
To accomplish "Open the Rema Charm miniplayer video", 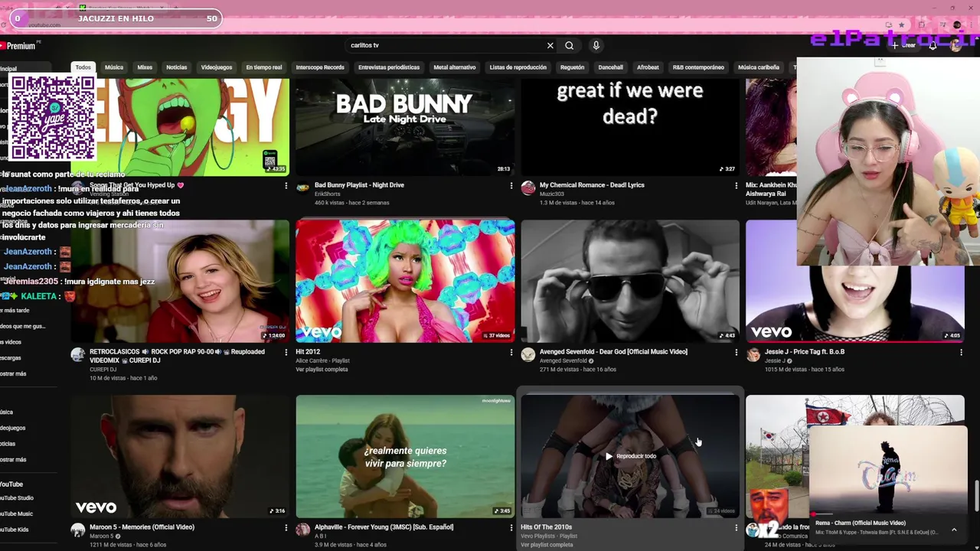I will pos(887,471).
